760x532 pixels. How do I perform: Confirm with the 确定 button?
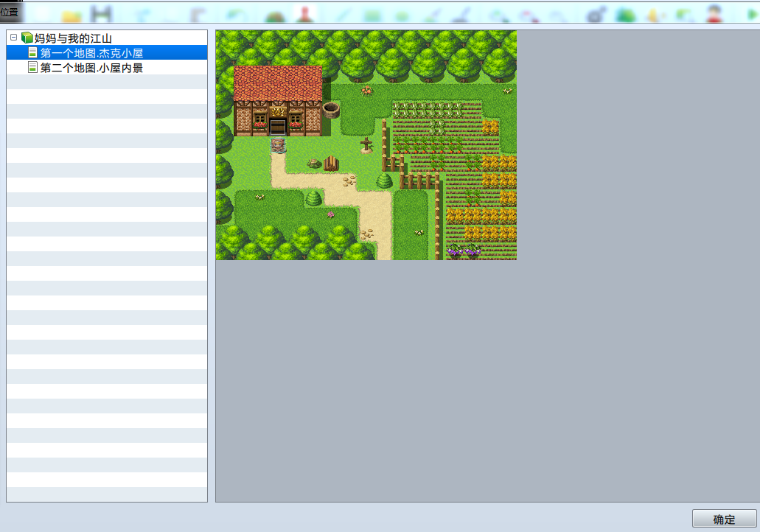(x=724, y=519)
